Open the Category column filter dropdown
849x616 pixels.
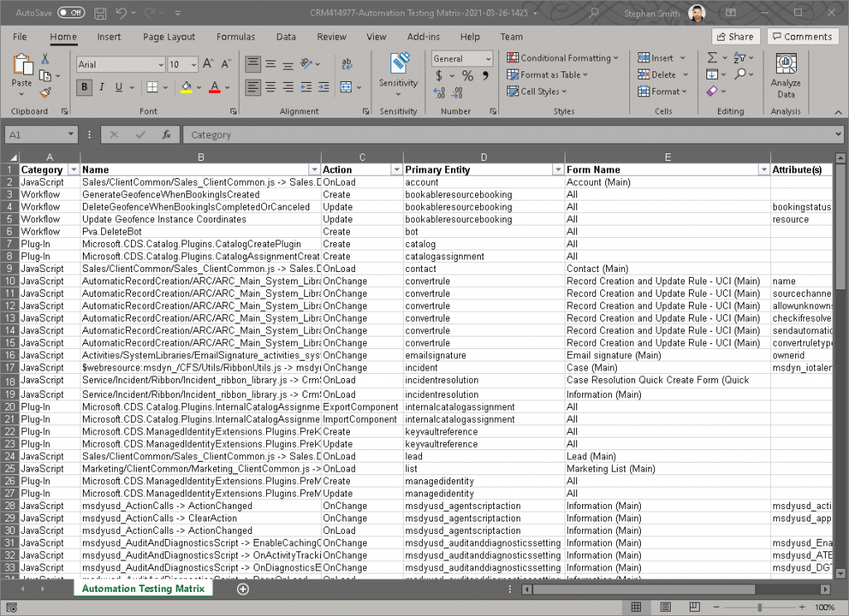pyautogui.click(x=73, y=169)
